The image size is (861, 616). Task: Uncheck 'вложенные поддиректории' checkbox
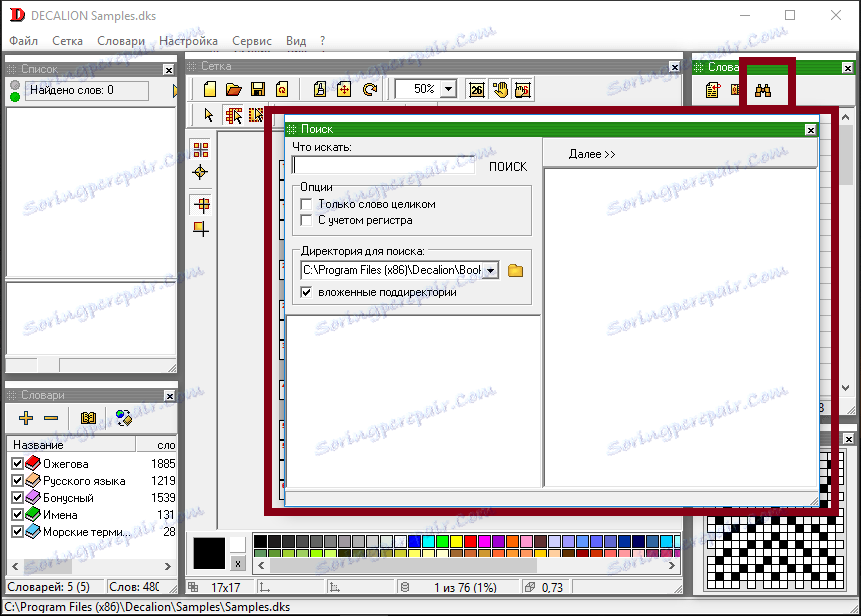(306, 292)
